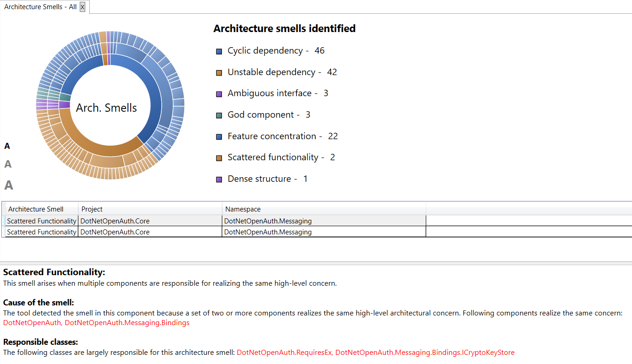Select the largest font size A control

[x=8, y=185]
